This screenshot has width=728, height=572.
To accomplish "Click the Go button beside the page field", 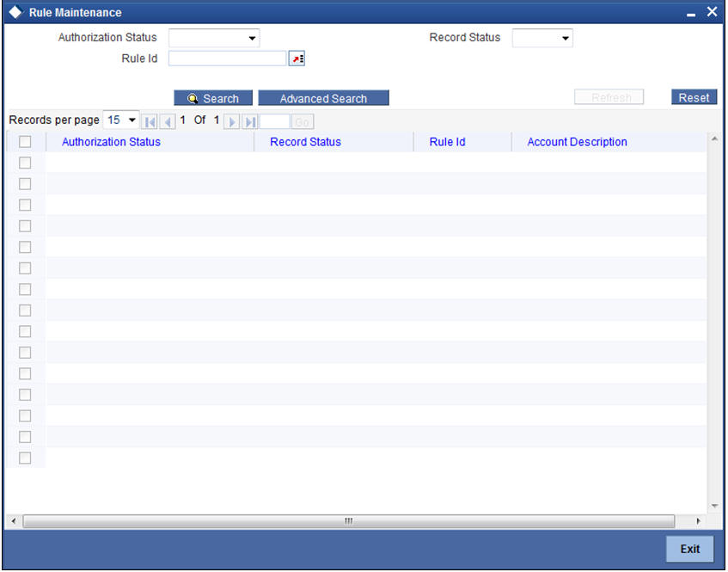I will click(x=302, y=122).
